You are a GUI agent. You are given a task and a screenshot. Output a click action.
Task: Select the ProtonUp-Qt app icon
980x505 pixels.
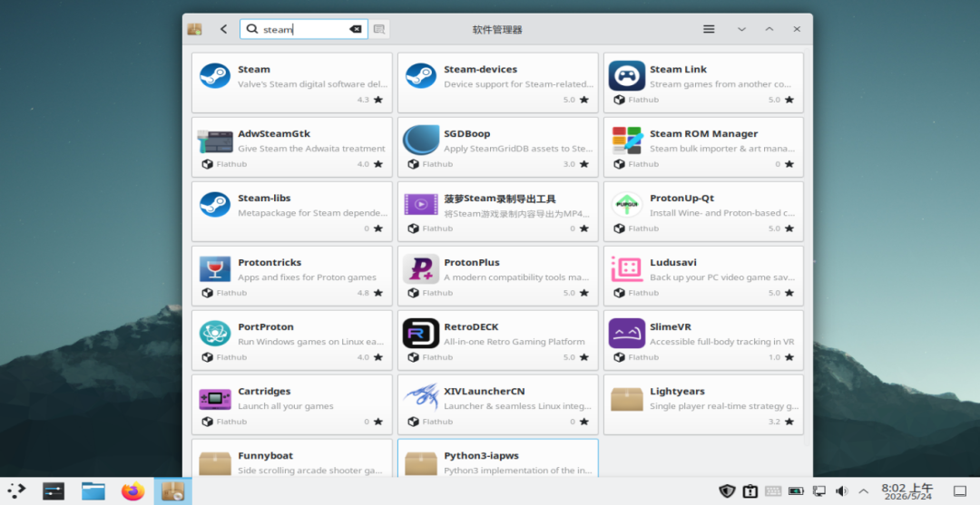pos(626,205)
